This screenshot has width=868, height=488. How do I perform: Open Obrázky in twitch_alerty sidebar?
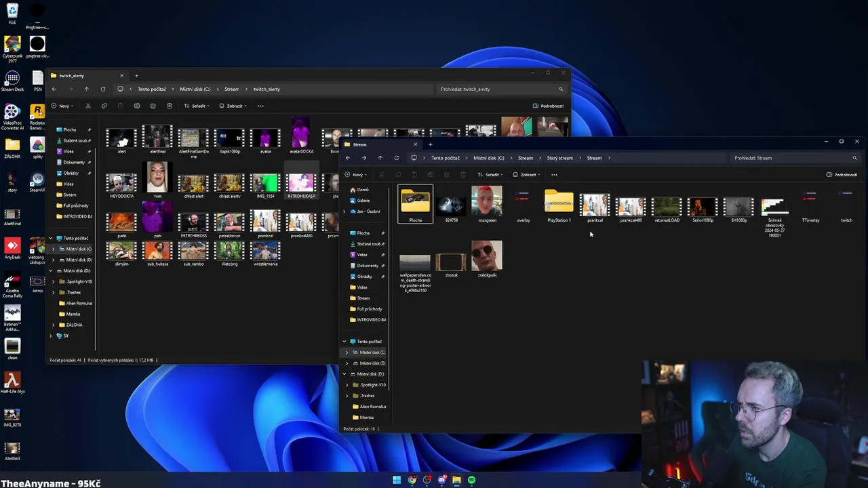pyautogui.click(x=71, y=174)
